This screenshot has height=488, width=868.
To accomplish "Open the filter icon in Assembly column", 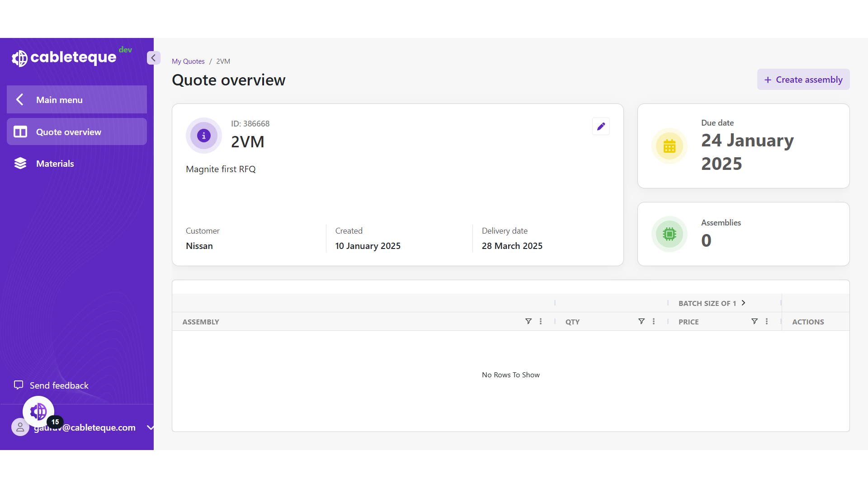I will pyautogui.click(x=528, y=321).
